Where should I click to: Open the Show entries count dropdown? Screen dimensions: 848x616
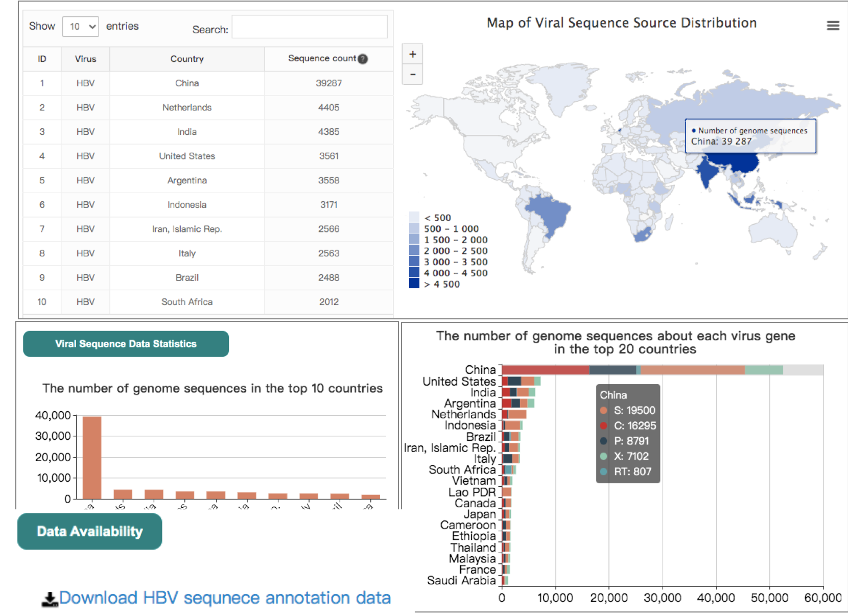click(81, 27)
